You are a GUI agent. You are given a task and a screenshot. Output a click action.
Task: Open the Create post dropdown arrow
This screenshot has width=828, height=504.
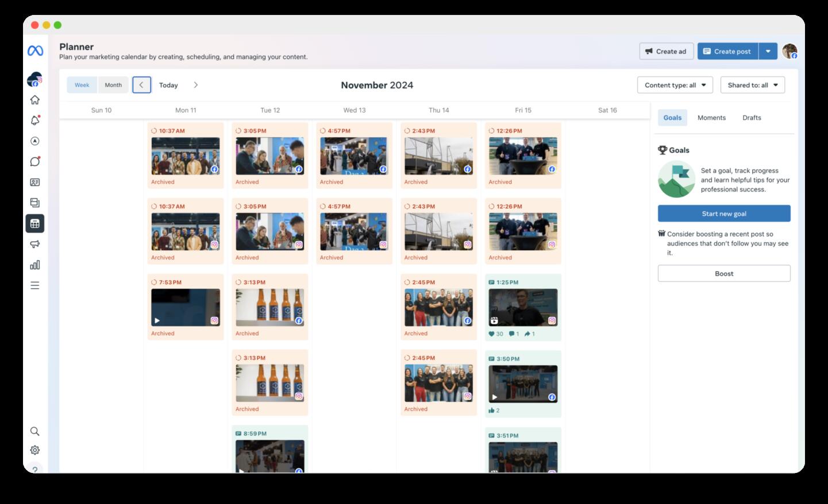tap(768, 51)
